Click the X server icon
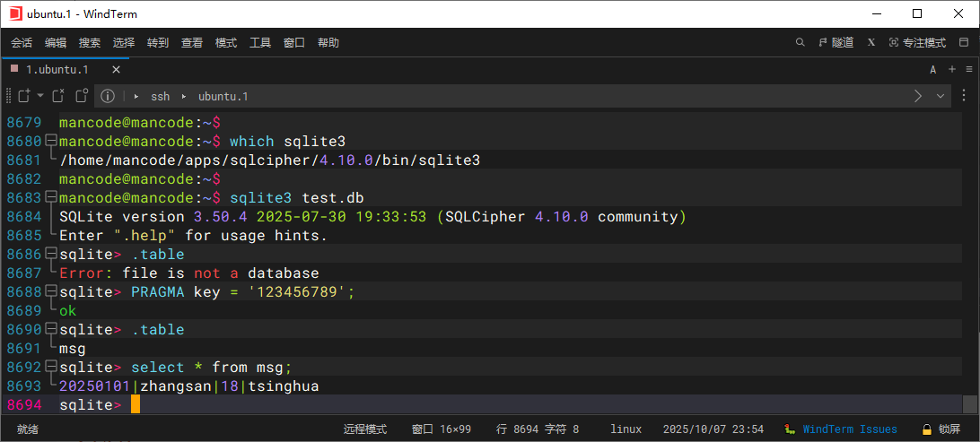980x442 pixels. [x=871, y=42]
